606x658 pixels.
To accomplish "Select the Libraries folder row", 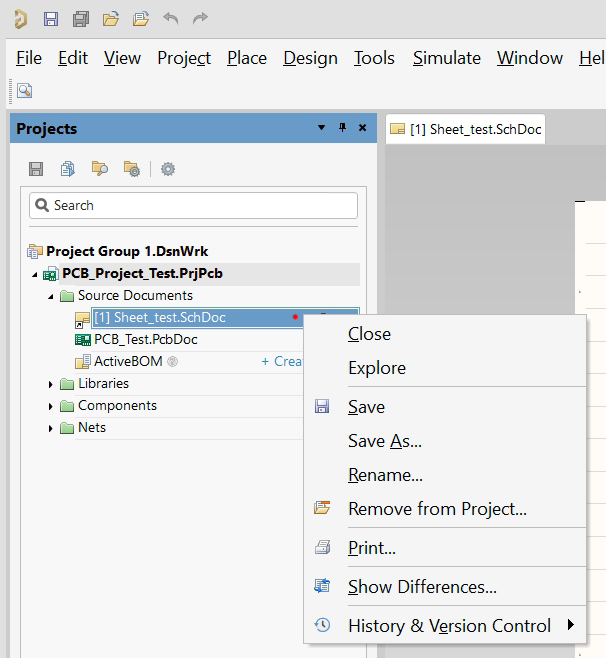I will [x=103, y=383].
